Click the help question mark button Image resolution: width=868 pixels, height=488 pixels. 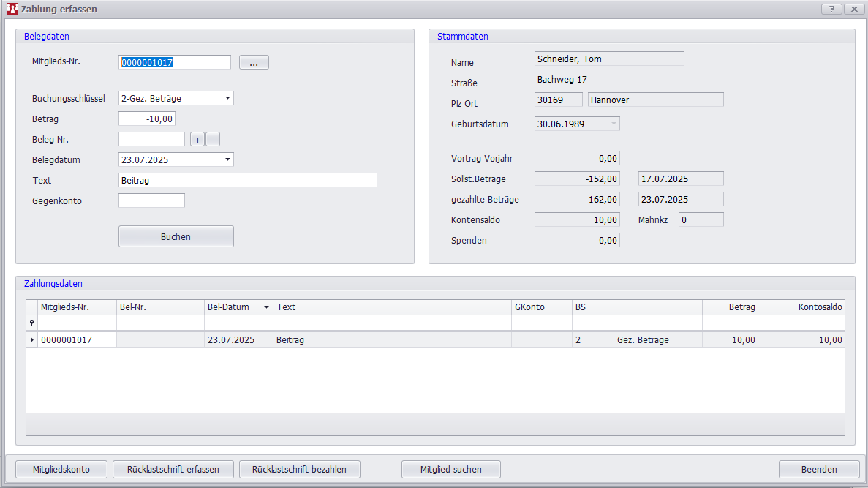pos(831,9)
